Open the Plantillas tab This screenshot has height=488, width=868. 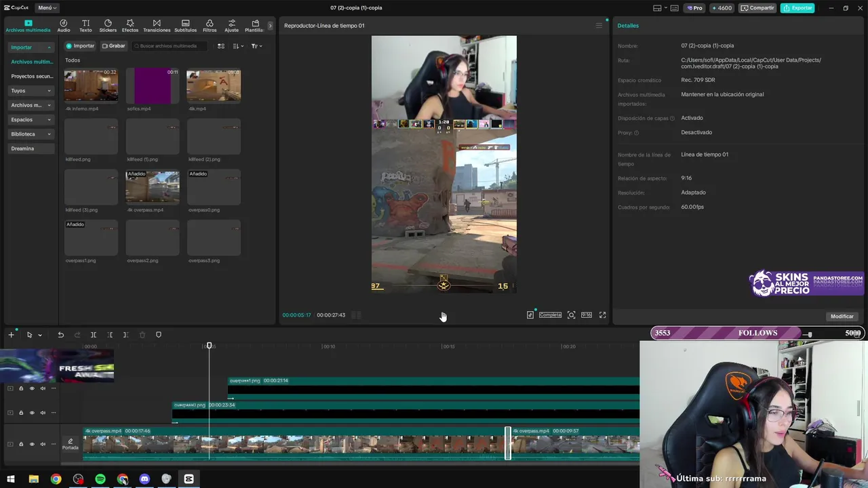(255, 26)
